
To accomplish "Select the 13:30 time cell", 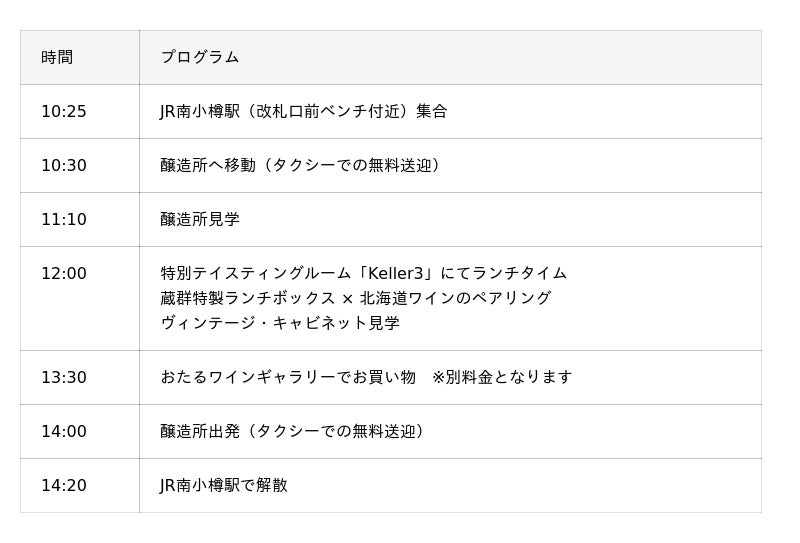I will (x=64, y=377).
